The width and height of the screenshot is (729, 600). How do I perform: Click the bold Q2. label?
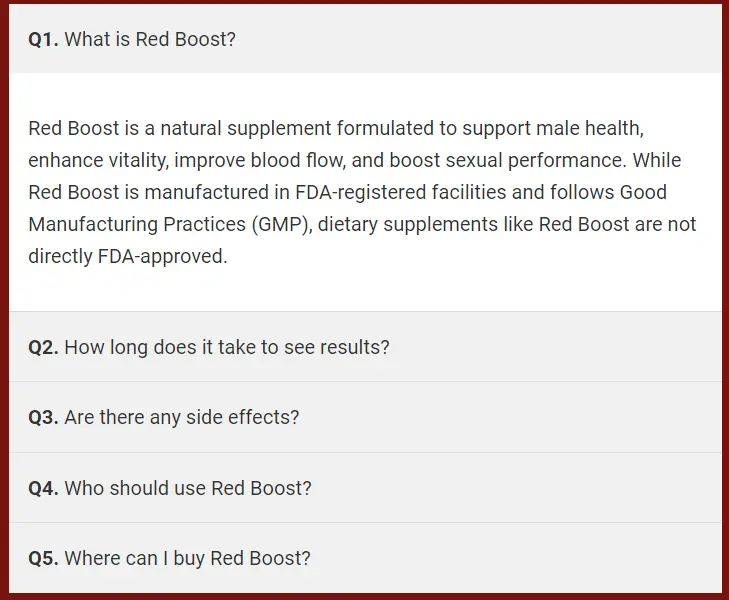43,348
